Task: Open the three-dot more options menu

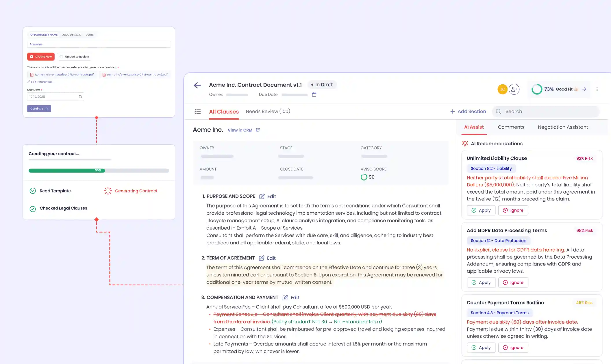Action: tap(597, 89)
